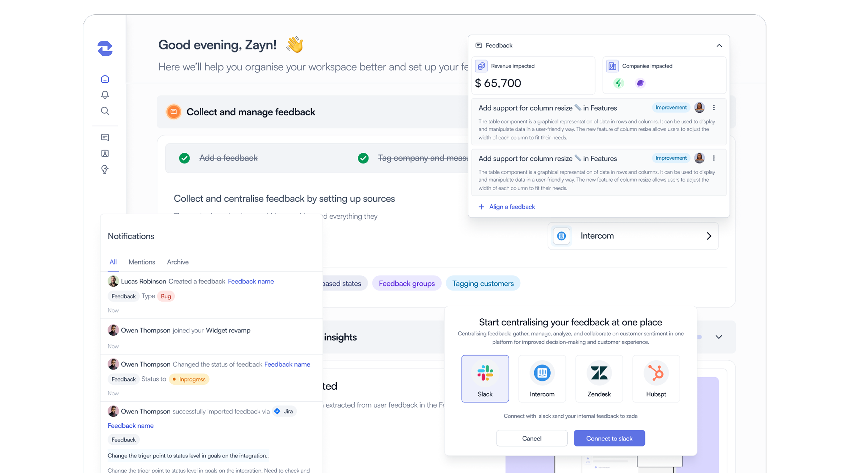Click the Zeda logo in the sidebar
This screenshot has height=473, width=868.
pyautogui.click(x=105, y=48)
